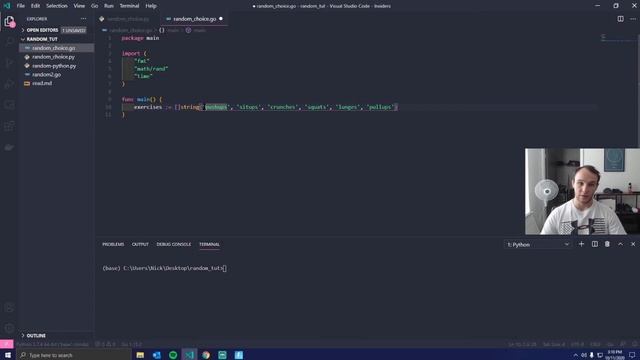Screen dimensions: 640x360
Task: Close the terminal panel
Action: [x=633, y=244]
